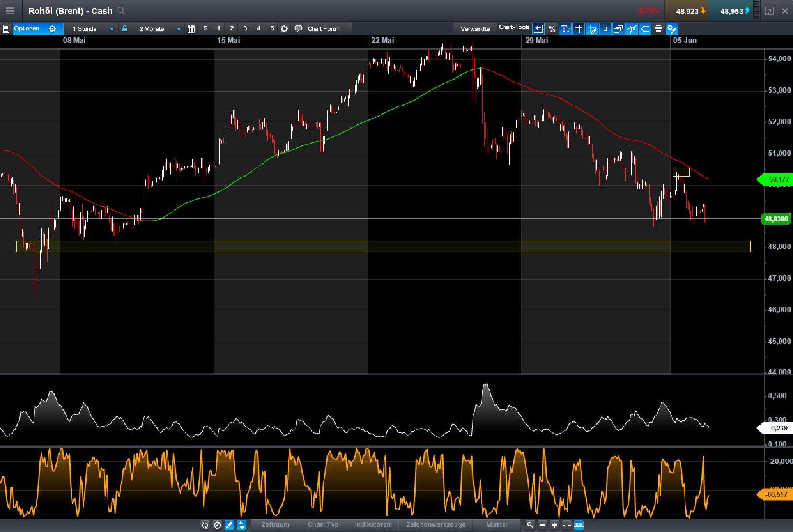Click the minus zoom-out control
This screenshot has width=793, height=532.
coord(542,525)
